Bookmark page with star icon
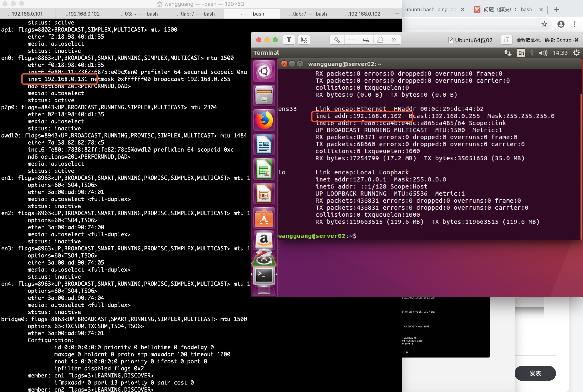This screenshot has width=583, height=392. point(544,24)
